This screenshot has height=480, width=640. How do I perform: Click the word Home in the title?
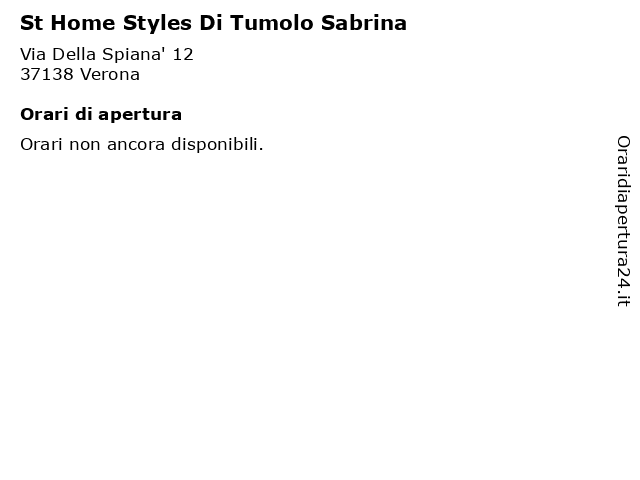83,23
